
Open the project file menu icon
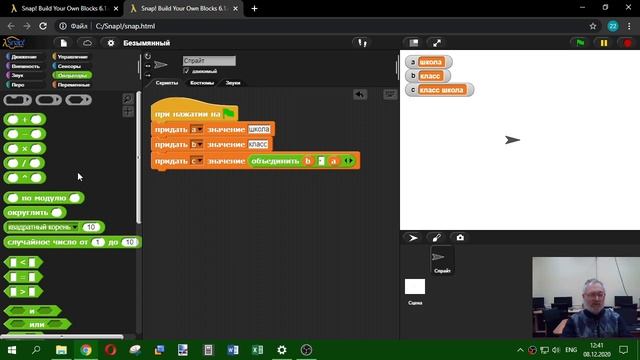coord(64,43)
